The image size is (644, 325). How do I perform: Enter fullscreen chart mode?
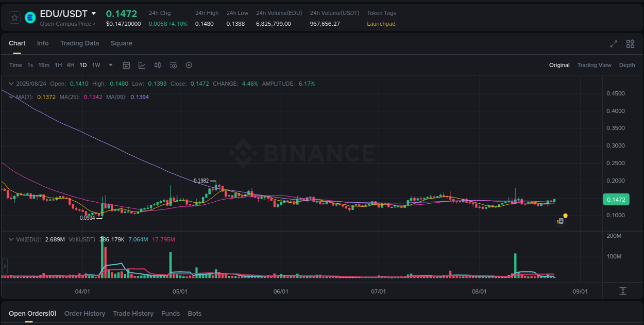(614, 44)
